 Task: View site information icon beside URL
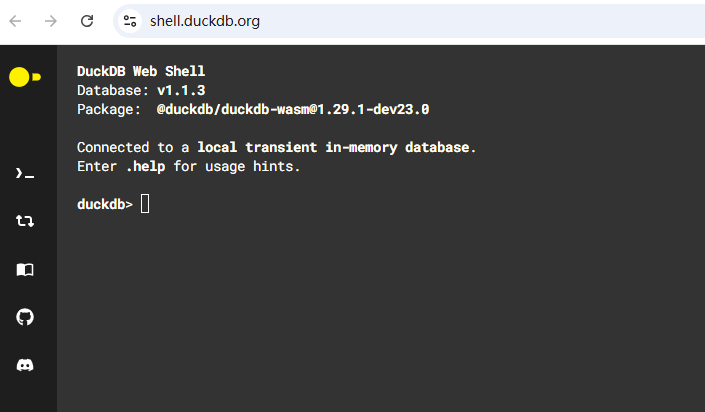(x=130, y=21)
